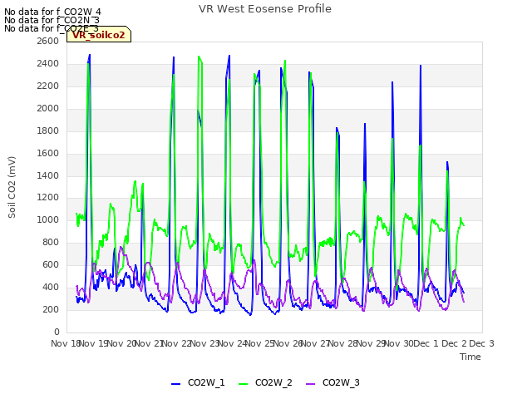
Task: Click the Dec 2 x-axis date label
Action: point(454,343)
